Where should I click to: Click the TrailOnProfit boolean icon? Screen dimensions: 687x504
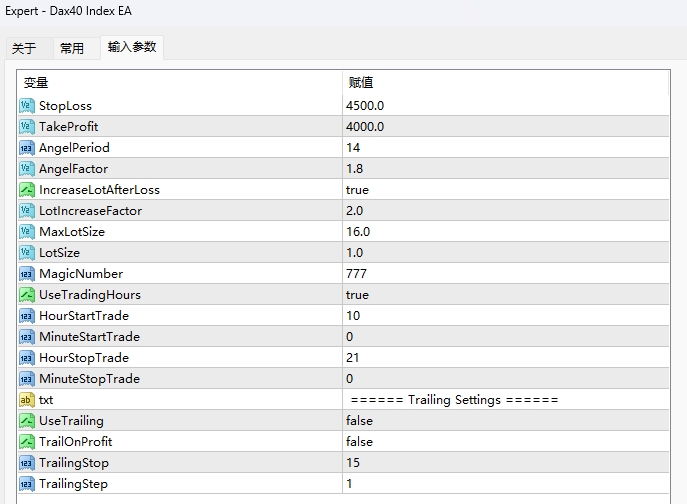coord(27,442)
